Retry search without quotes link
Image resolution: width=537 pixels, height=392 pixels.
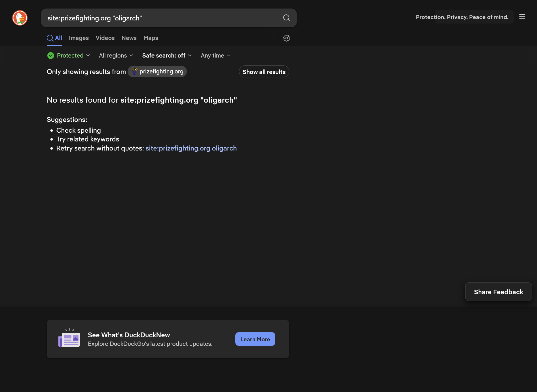click(191, 148)
